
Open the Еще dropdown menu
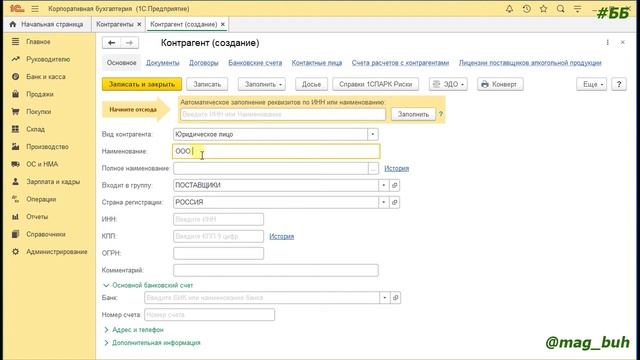pos(591,84)
